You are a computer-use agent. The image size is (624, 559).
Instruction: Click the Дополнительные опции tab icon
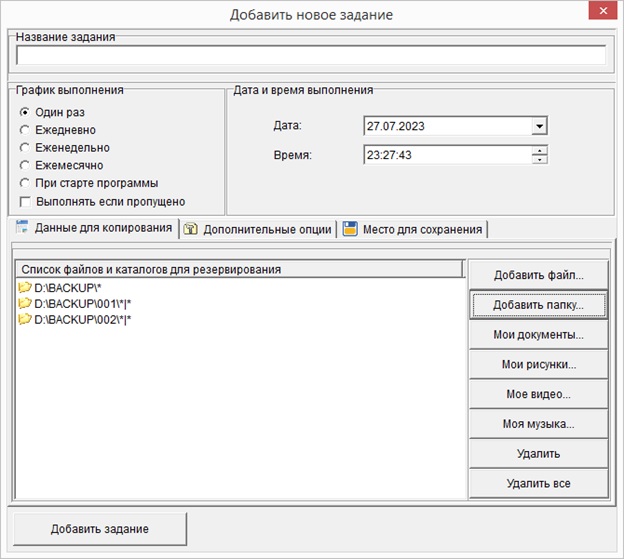click(x=191, y=229)
